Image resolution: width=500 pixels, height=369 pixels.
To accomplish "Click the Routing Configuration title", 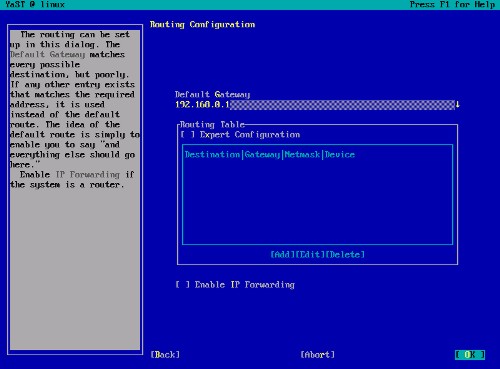I will pyautogui.click(x=202, y=25).
